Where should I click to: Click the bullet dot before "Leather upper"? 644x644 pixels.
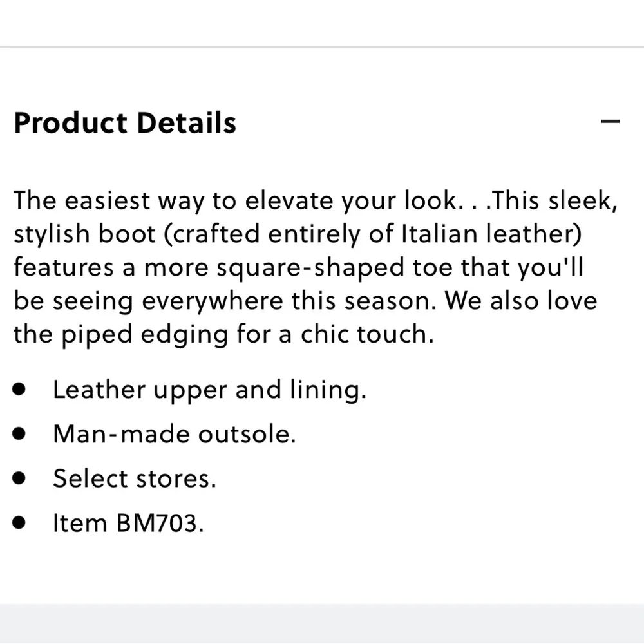point(19,390)
